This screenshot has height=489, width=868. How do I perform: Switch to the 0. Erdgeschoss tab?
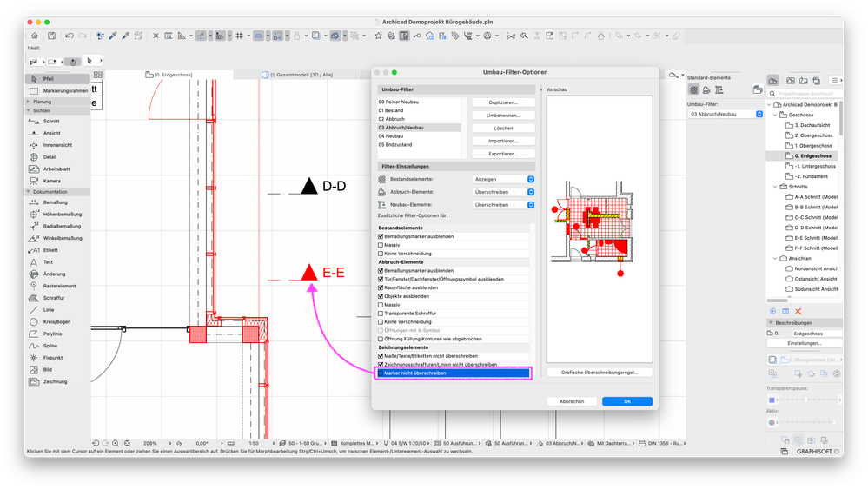[x=169, y=75]
